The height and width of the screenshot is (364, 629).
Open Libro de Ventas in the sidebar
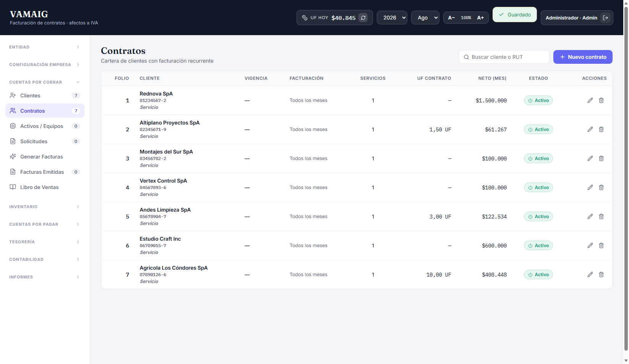(45, 187)
